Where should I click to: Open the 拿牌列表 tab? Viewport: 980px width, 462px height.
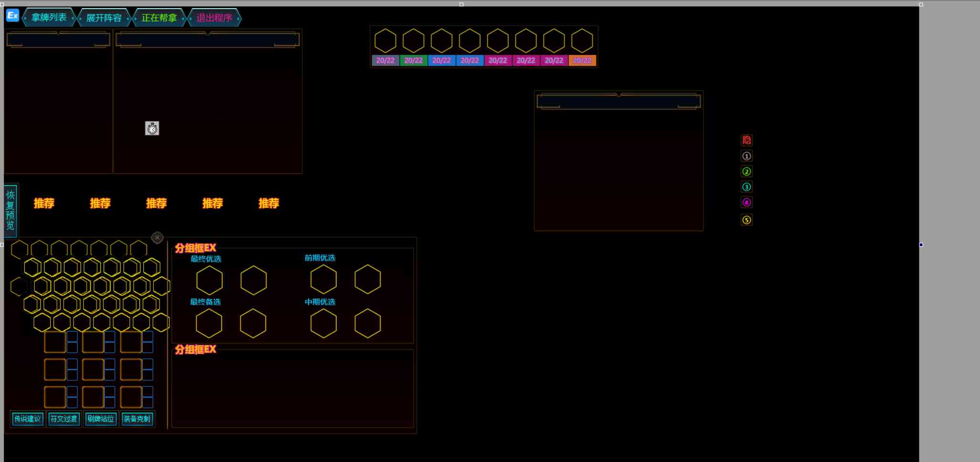point(49,18)
